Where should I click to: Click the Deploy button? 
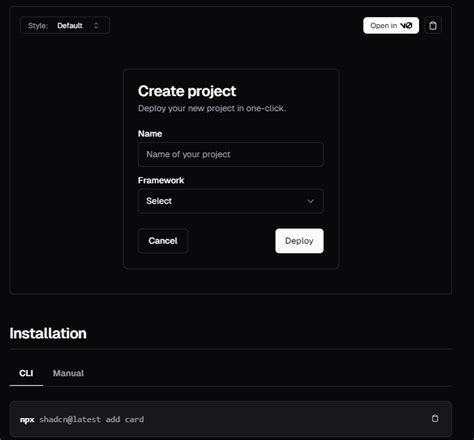click(x=299, y=241)
